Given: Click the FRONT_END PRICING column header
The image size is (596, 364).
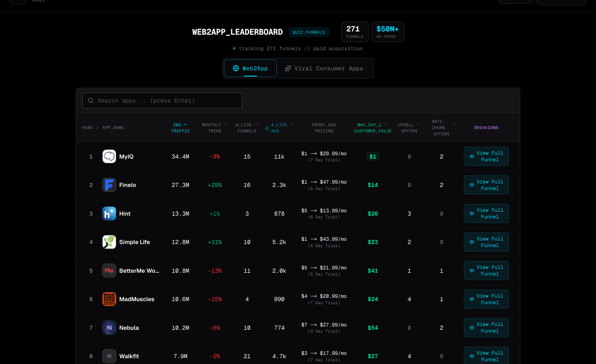Looking at the screenshot, I should (324, 128).
